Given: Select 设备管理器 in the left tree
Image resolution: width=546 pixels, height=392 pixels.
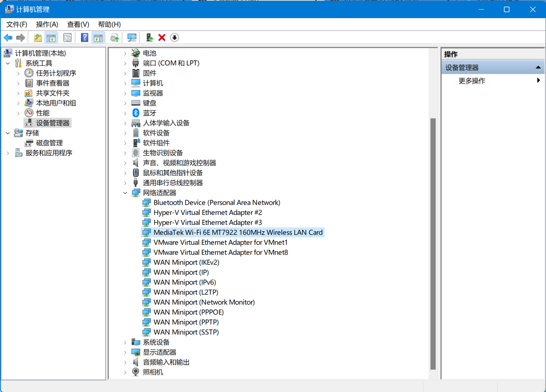Looking at the screenshot, I should tap(52, 123).
